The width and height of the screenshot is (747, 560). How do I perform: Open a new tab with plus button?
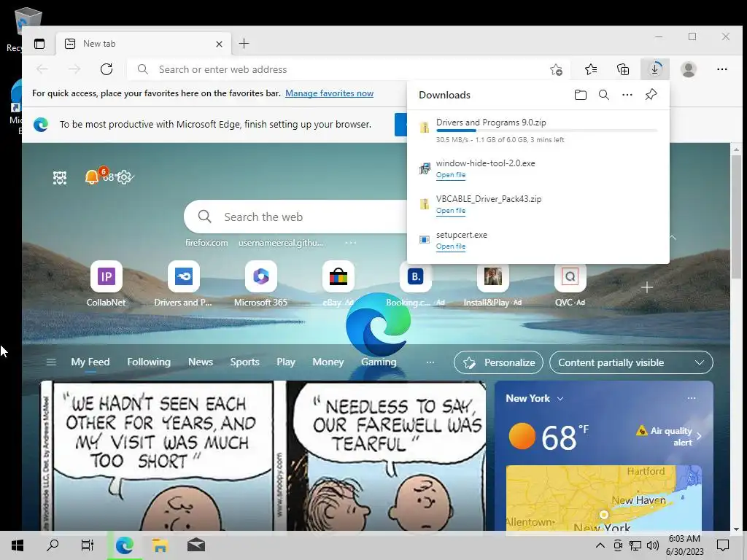pos(244,44)
